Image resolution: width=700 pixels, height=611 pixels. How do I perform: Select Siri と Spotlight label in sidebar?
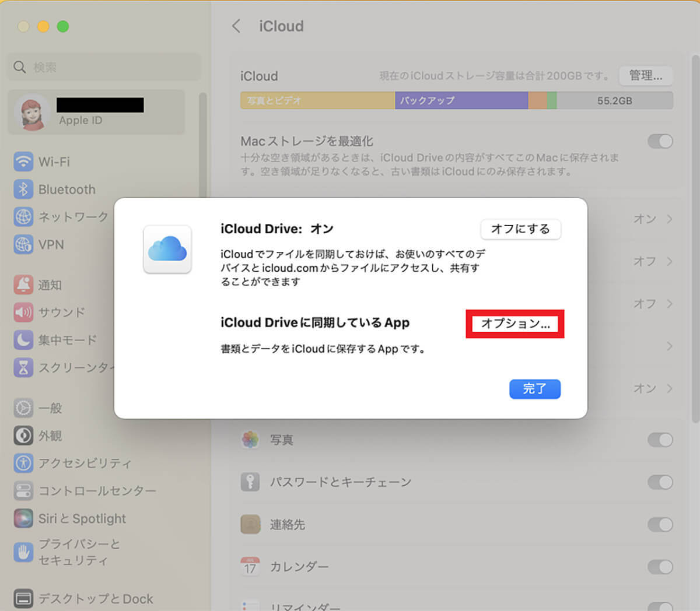pos(82,518)
